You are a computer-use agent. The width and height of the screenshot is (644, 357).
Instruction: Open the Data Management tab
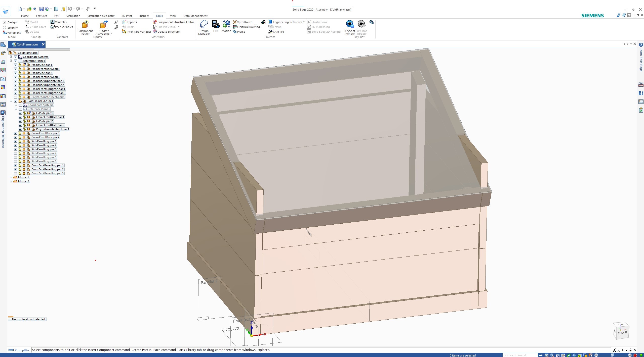click(195, 16)
